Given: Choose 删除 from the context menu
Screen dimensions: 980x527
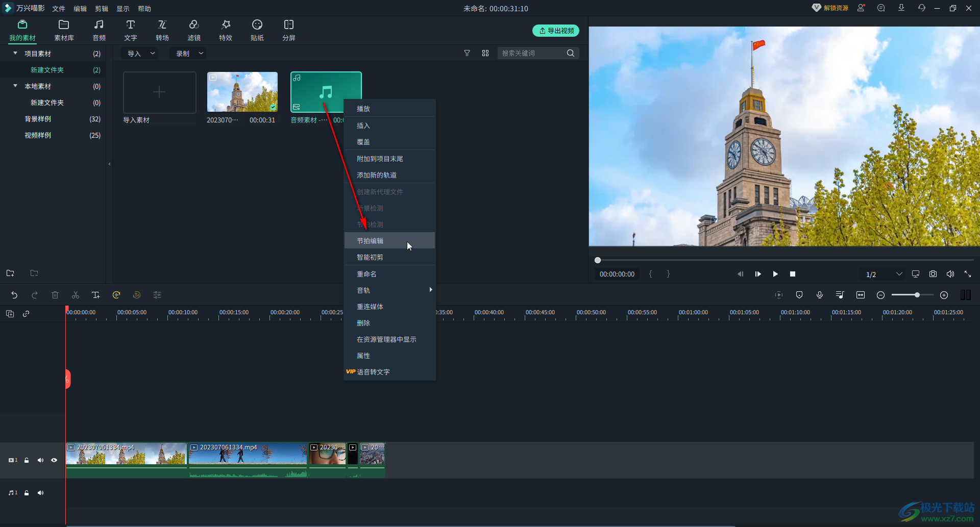Looking at the screenshot, I should coord(389,323).
